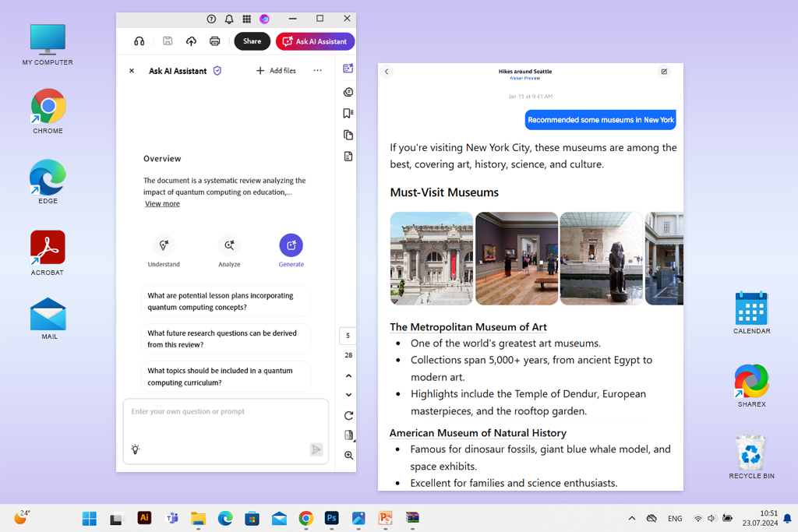The height and width of the screenshot is (532, 798).
Task: Click the View more link under Overview
Action: 162,203
